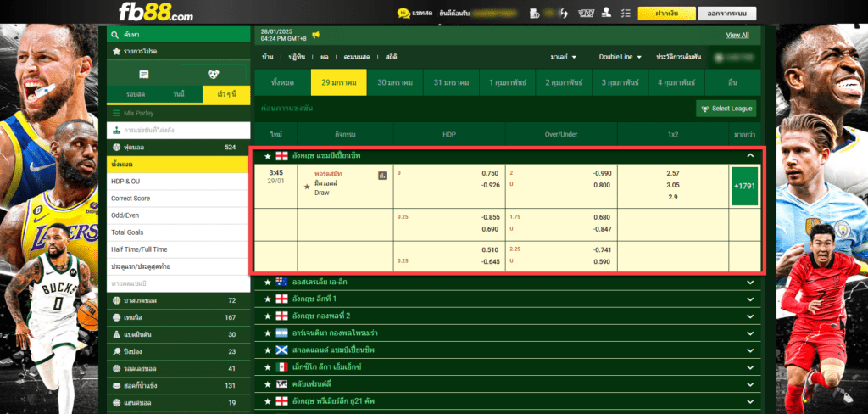Collapse the อังกฤษ แชมป์เปี้ยนชิพ league chevron
The height and width of the screenshot is (414, 868).
click(x=750, y=156)
